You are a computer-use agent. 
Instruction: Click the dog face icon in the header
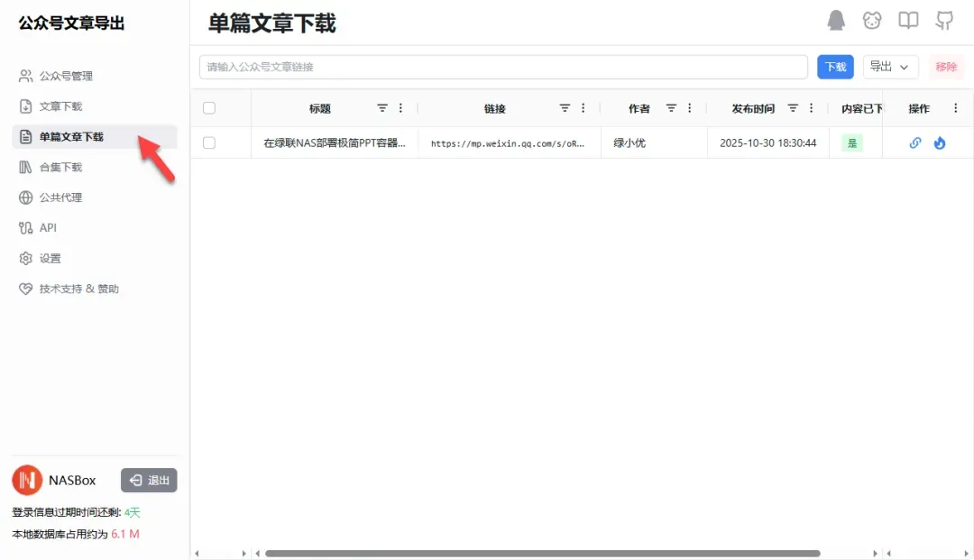click(872, 20)
